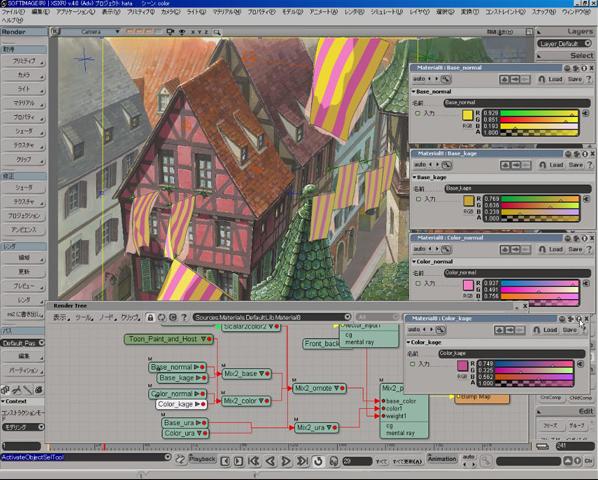This screenshot has height=480, width=598.
Task: Click the refresh icon in Render Tree toolbar
Action: (162, 317)
